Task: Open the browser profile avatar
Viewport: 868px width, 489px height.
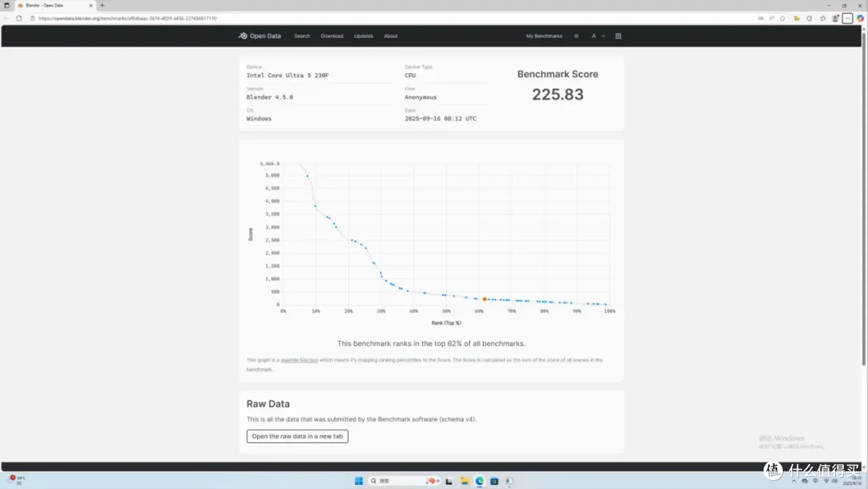Action: coord(835,18)
